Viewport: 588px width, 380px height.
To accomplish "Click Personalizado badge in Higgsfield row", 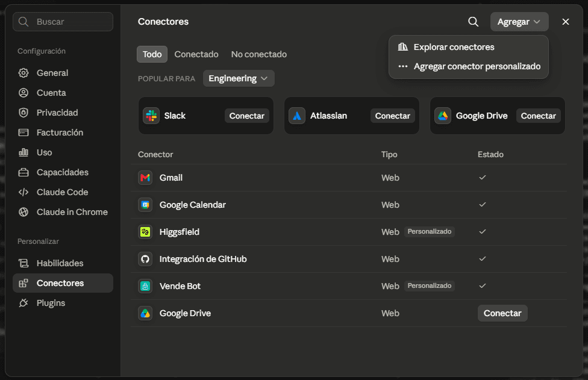I will (x=430, y=232).
